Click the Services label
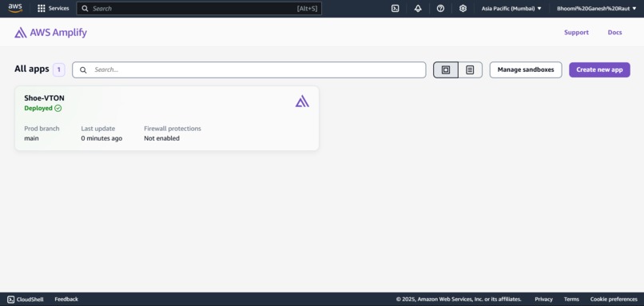 pyautogui.click(x=59, y=8)
